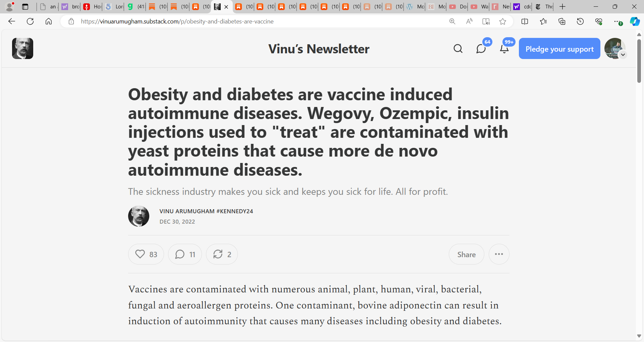Open Edge settings and more menu
This screenshot has height=342, width=644.
pos(617,21)
